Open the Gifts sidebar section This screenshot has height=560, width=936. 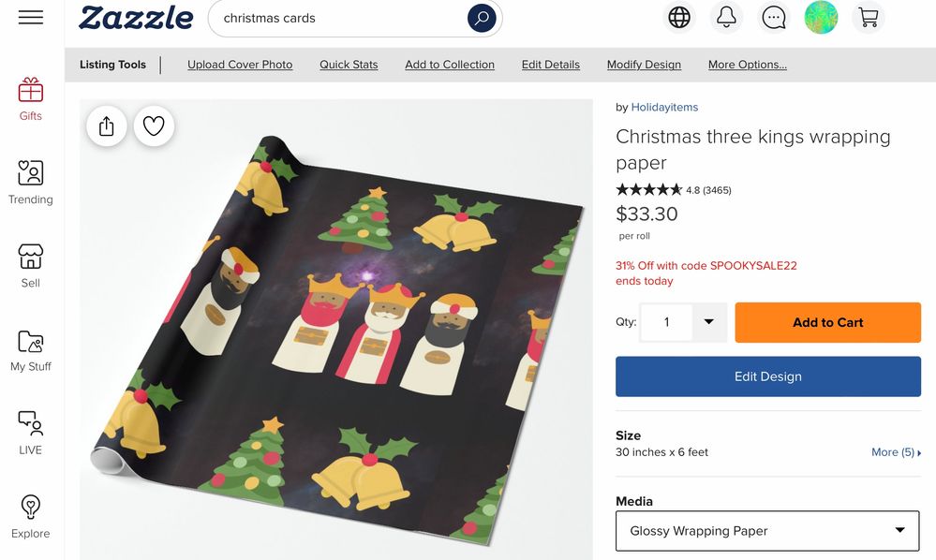pos(30,99)
